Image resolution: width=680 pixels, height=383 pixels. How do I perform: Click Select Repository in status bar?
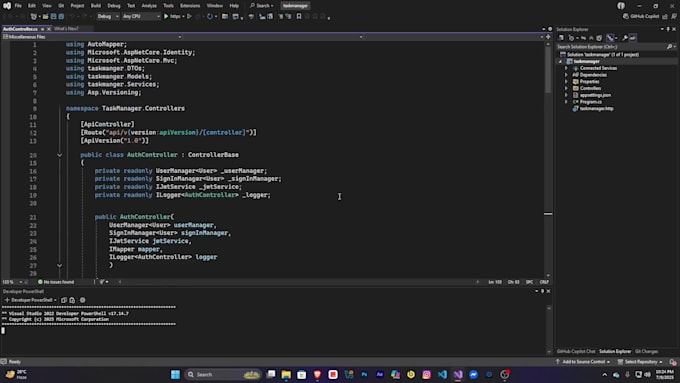tap(641, 362)
